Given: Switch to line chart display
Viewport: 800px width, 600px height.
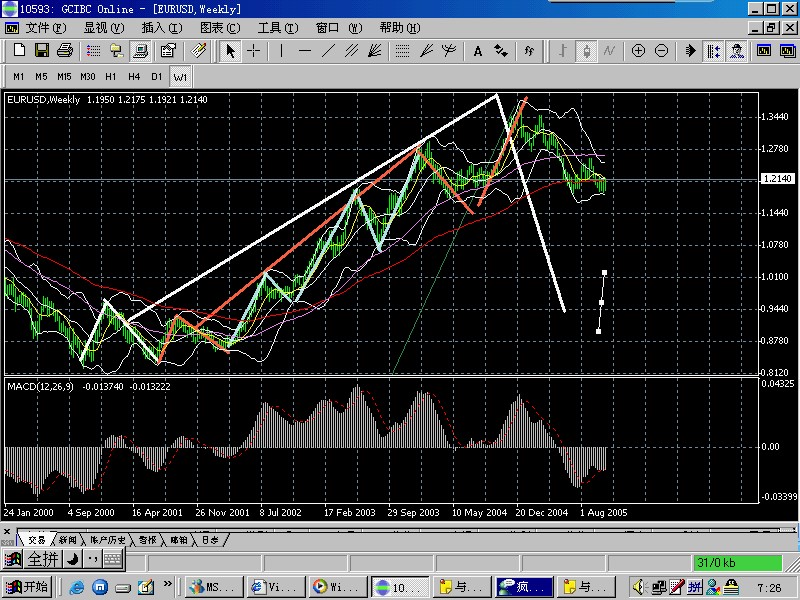Looking at the screenshot, I should (609, 51).
